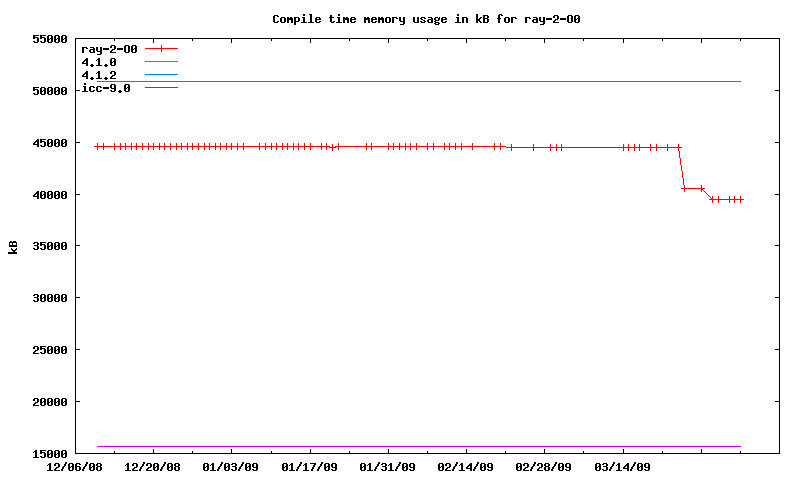Select the 12/06/08 date label

[75, 467]
